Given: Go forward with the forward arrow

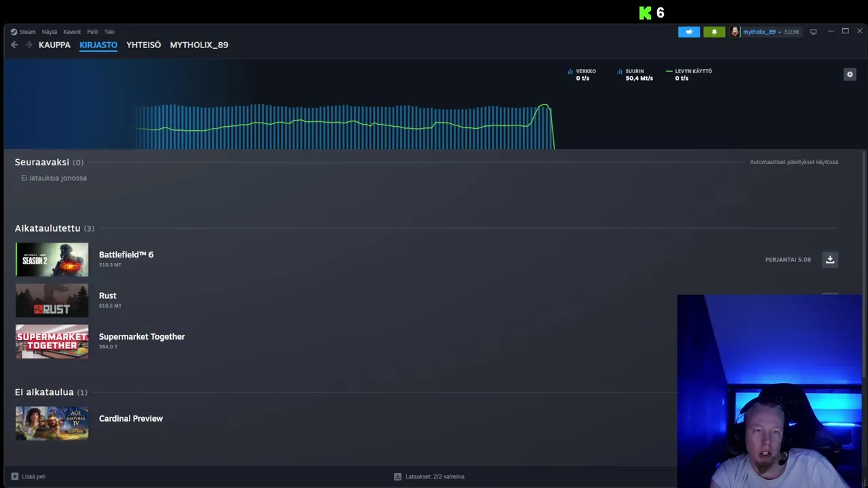Looking at the screenshot, I should point(28,45).
